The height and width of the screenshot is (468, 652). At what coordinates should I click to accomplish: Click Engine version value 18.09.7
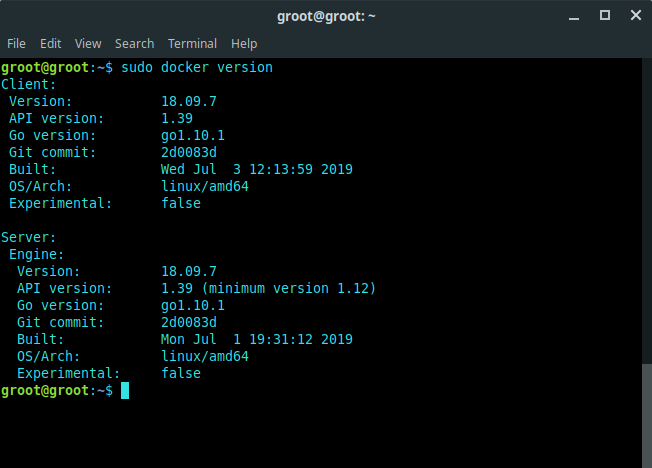coord(189,271)
